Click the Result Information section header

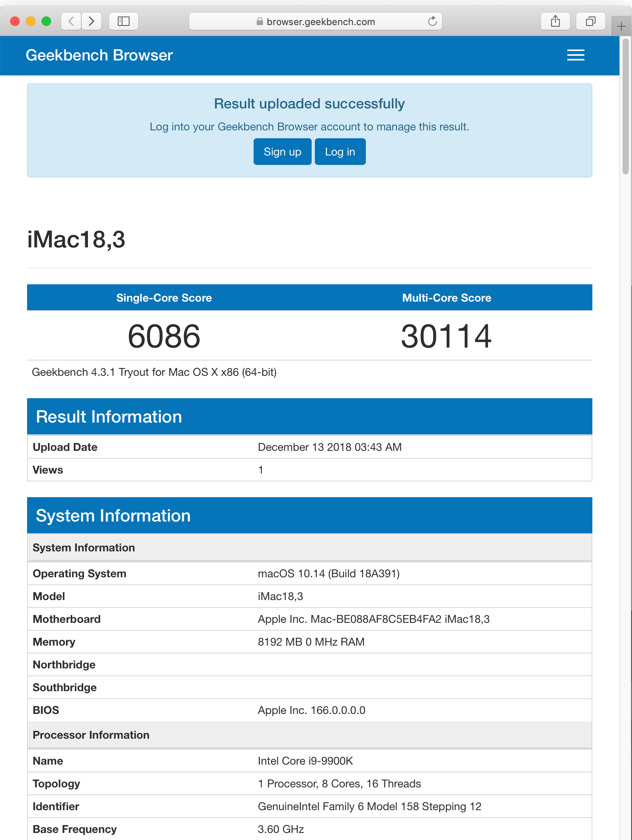coord(310,417)
